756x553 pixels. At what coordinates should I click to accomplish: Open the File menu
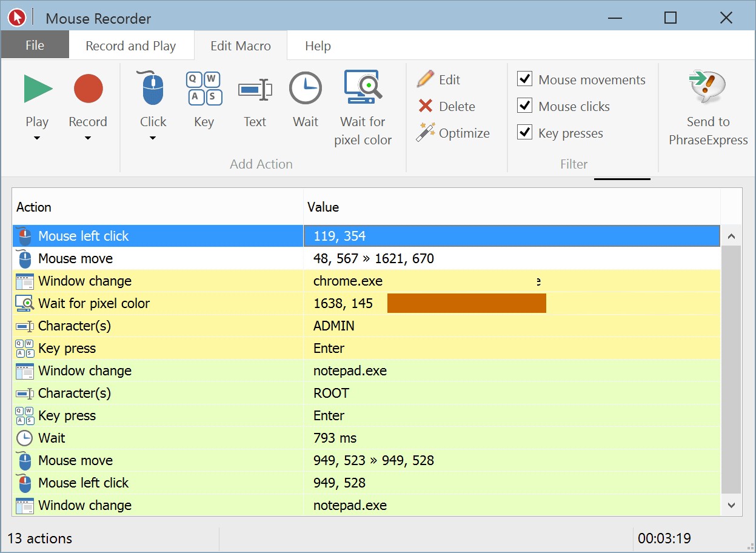[35, 46]
